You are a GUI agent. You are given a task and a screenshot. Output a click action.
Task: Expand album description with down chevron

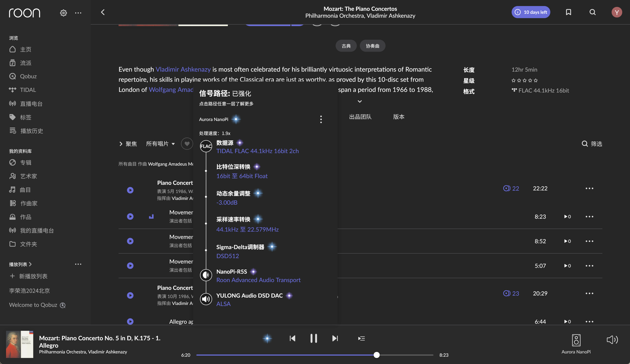(x=360, y=101)
